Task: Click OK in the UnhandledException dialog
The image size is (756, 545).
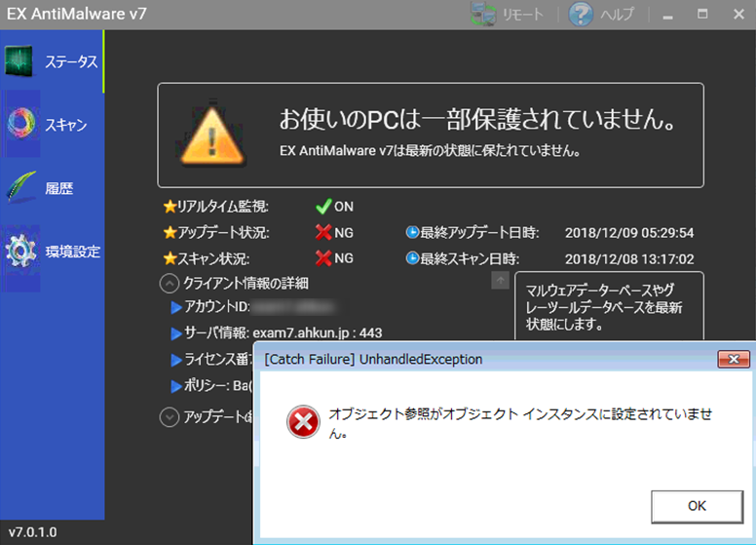Action: (697, 506)
